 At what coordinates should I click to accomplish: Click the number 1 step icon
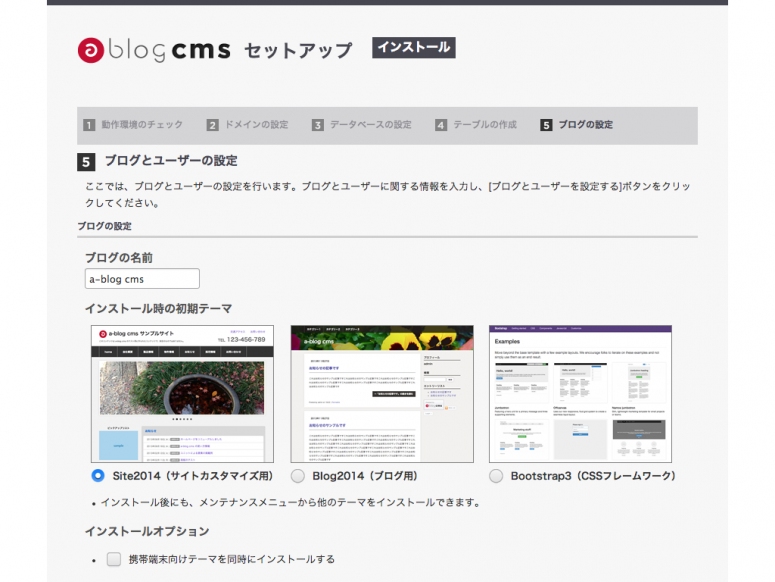point(89,125)
